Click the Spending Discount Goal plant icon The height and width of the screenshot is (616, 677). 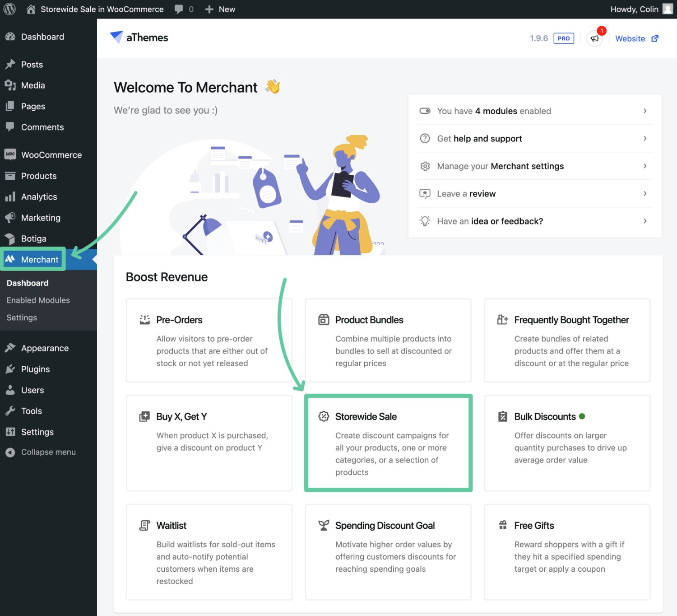coord(324,525)
